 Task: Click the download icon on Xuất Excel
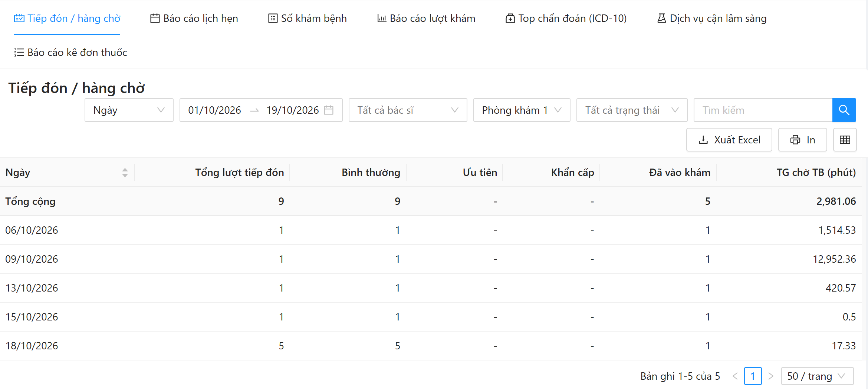pyautogui.click(x=703, y=140)
